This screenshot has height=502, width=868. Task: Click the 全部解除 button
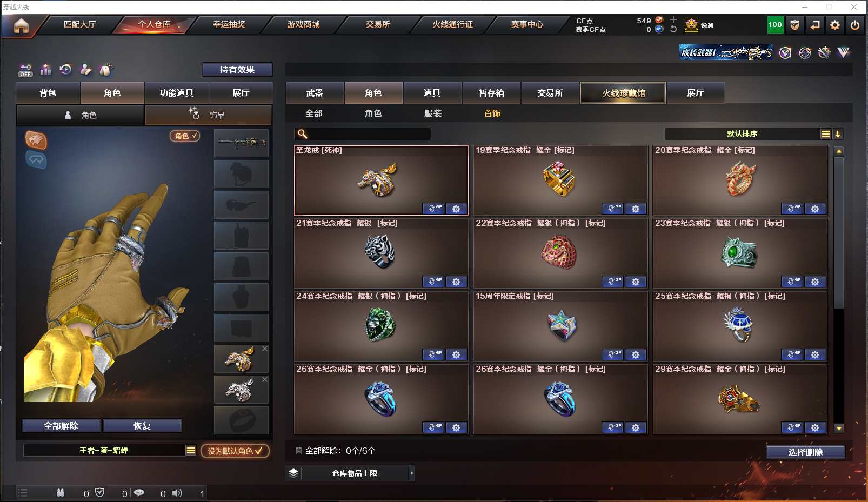(61, 426)
